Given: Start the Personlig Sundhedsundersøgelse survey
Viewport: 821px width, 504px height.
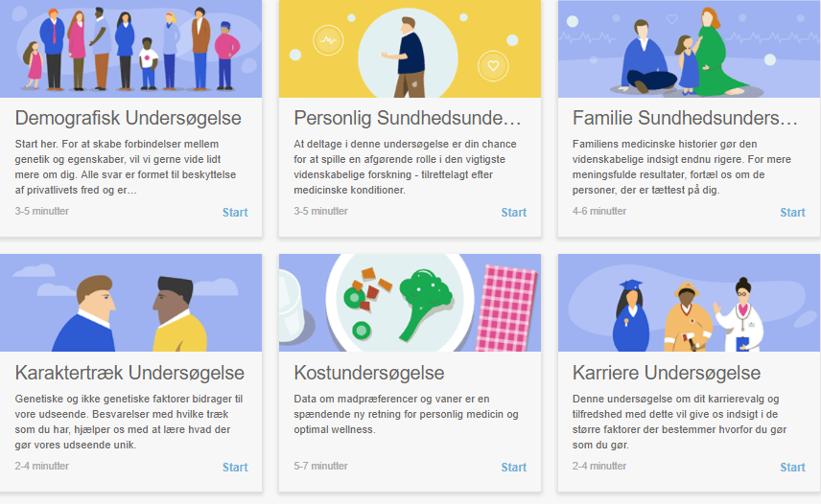Looking at the screenshot, I should click(x=514, y=213).
